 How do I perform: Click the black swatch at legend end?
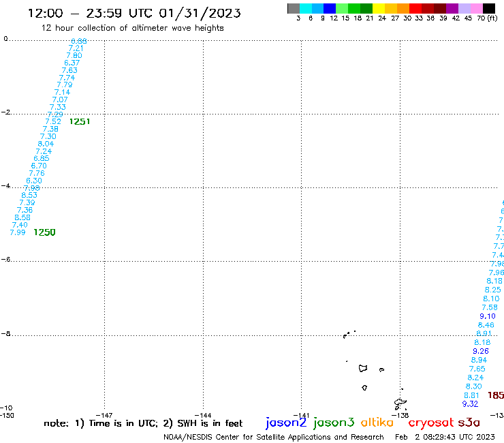(488, 8)
